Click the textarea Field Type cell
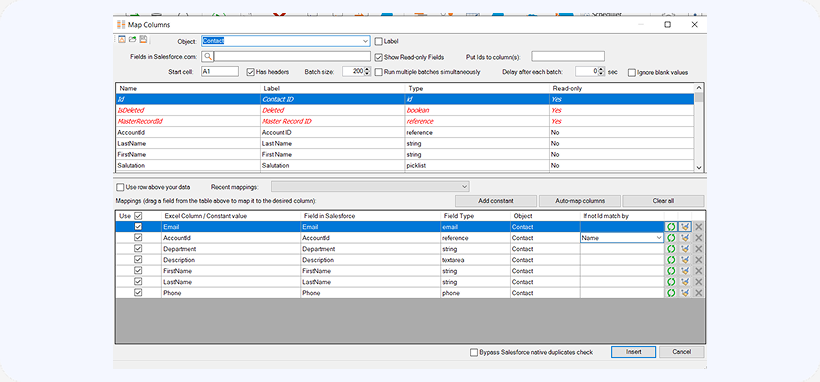The width and height of the screenshot is (820, 382). click(475, 260)
